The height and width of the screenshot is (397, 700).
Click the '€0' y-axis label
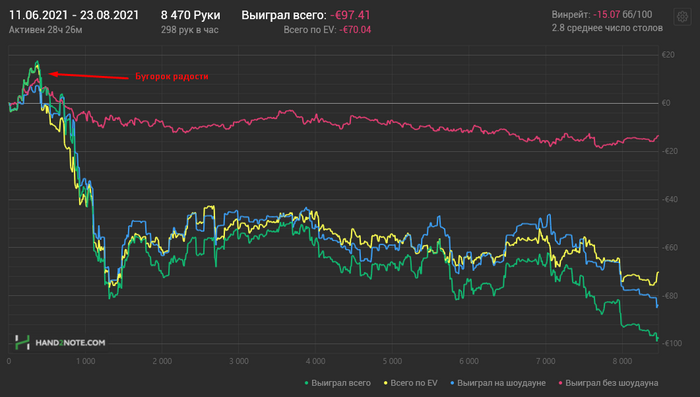click(666, 103)
